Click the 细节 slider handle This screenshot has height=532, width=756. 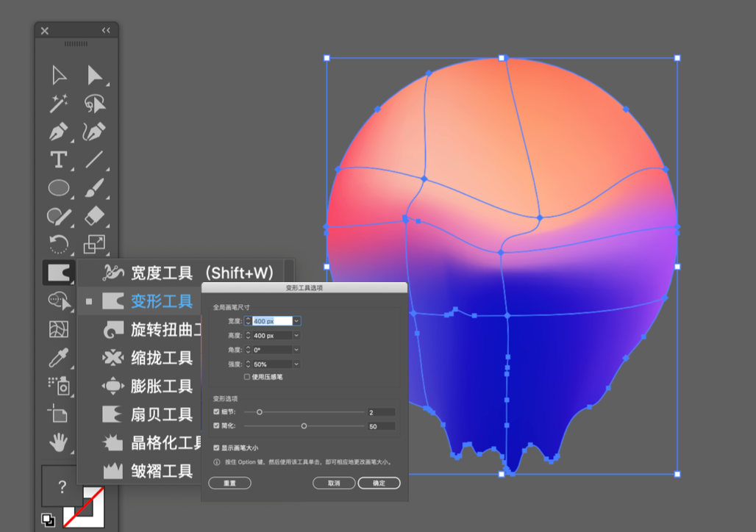[x=260, y=412]
